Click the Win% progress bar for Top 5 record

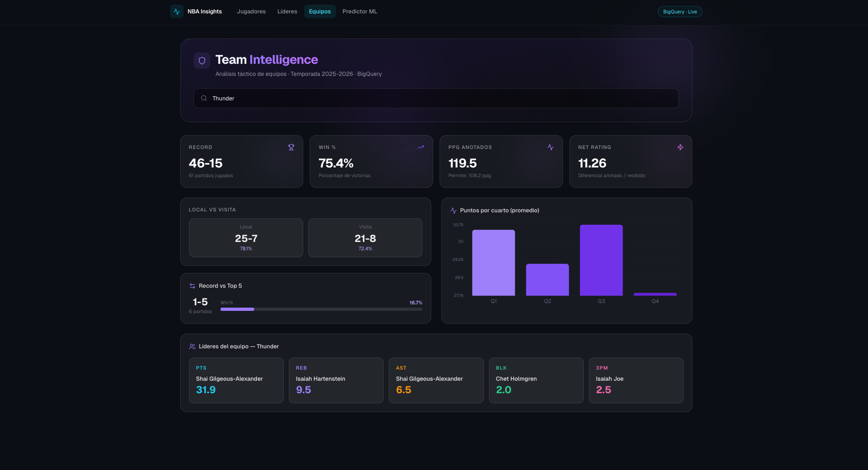coord(321,309)
